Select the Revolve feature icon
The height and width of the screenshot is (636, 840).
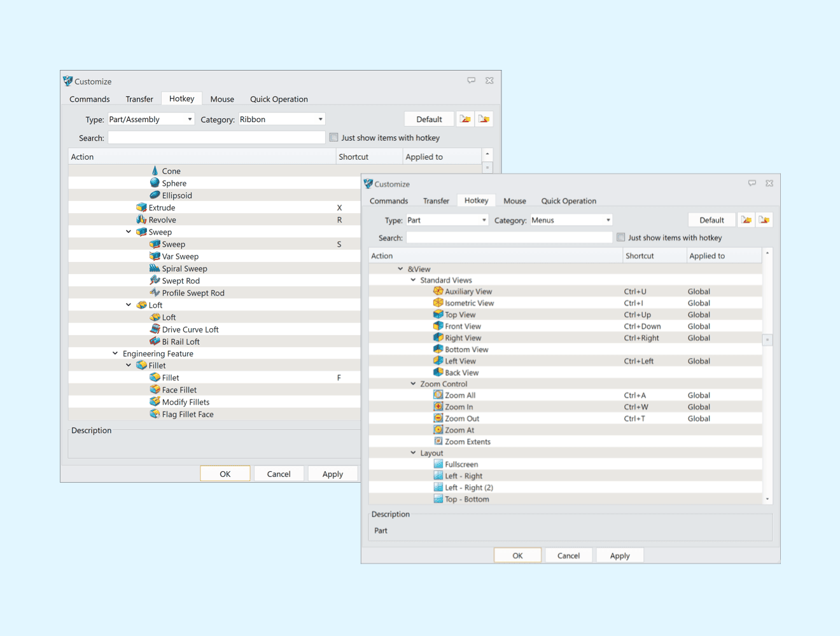(143, 219)
